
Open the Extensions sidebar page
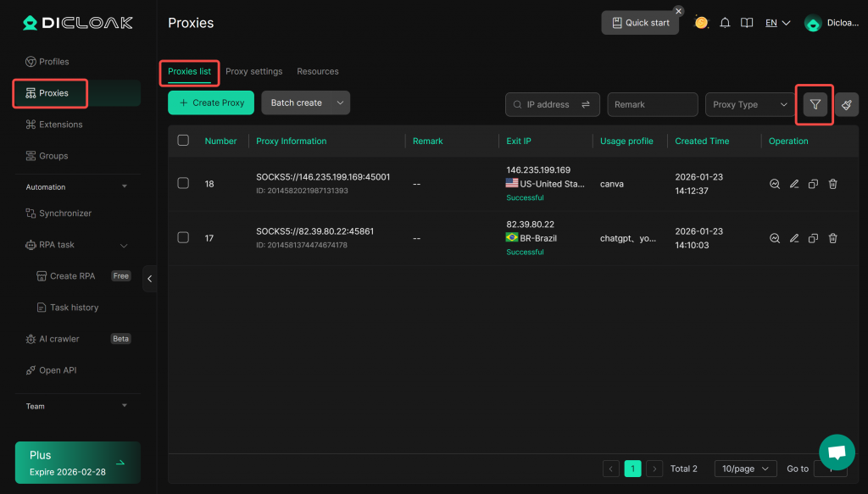[x=60, y=125]
